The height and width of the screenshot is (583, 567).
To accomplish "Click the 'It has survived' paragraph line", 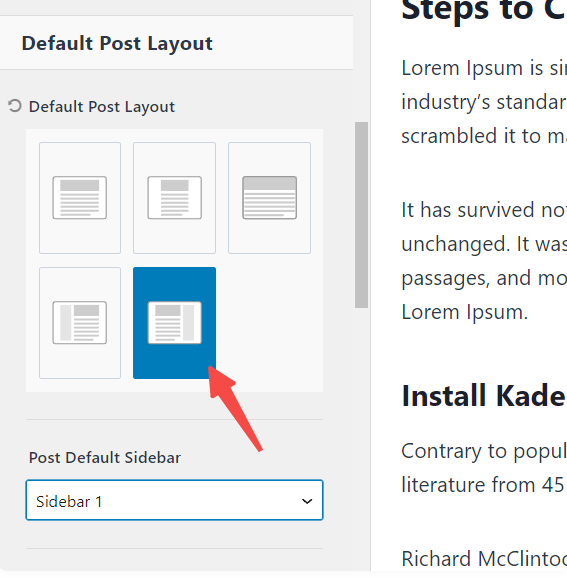I will pos(484,210).
